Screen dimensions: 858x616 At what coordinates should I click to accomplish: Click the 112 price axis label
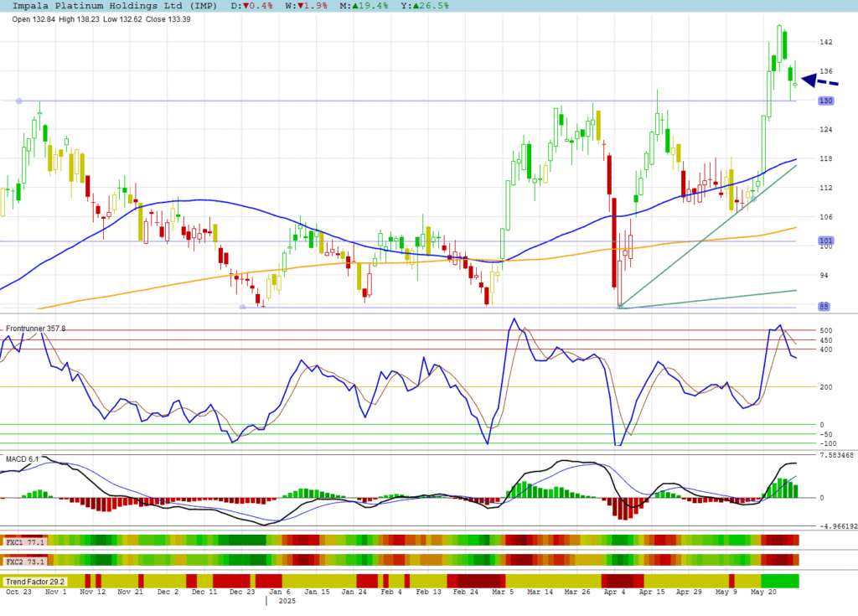tap(825, 188)
